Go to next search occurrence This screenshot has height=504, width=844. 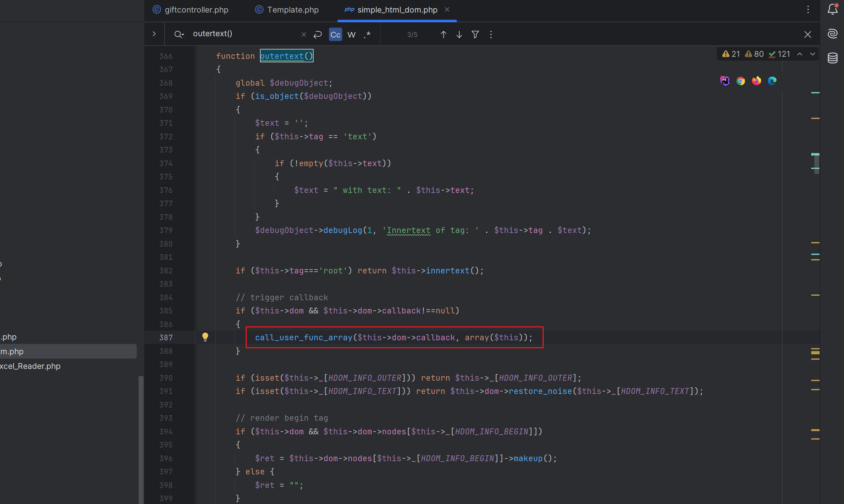[x=459, y=34]
